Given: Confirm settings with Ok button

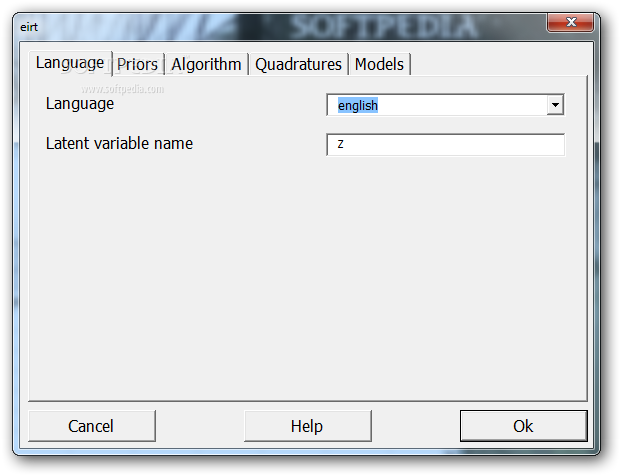Looking at the screenshot, I should point(524,426).
